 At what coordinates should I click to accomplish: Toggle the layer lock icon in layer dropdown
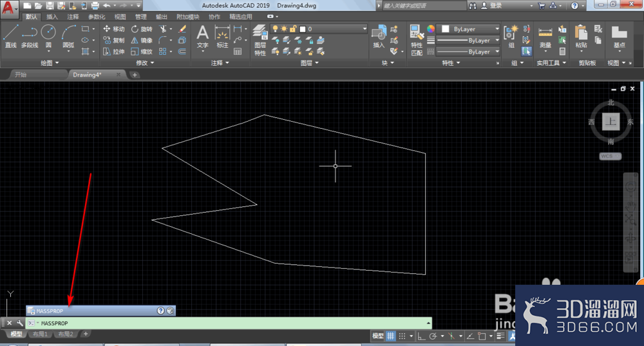pyautogui.click(x=293, y=29)
